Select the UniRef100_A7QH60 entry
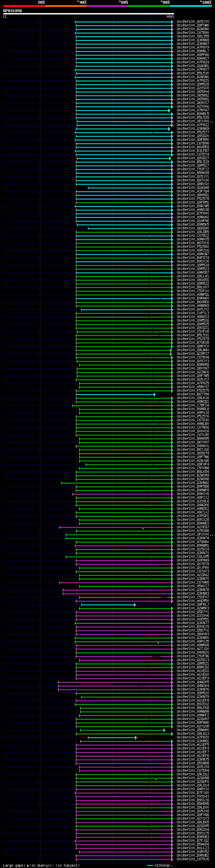215x868 pixels. tap(193, 542)
